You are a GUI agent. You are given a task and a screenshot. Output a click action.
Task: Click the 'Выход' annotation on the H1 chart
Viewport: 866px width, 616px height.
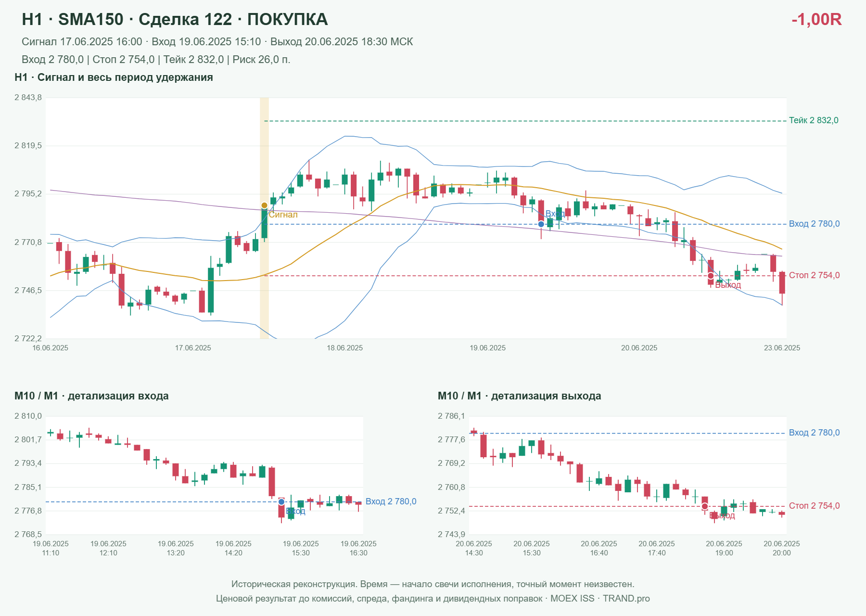click(728, 285)
